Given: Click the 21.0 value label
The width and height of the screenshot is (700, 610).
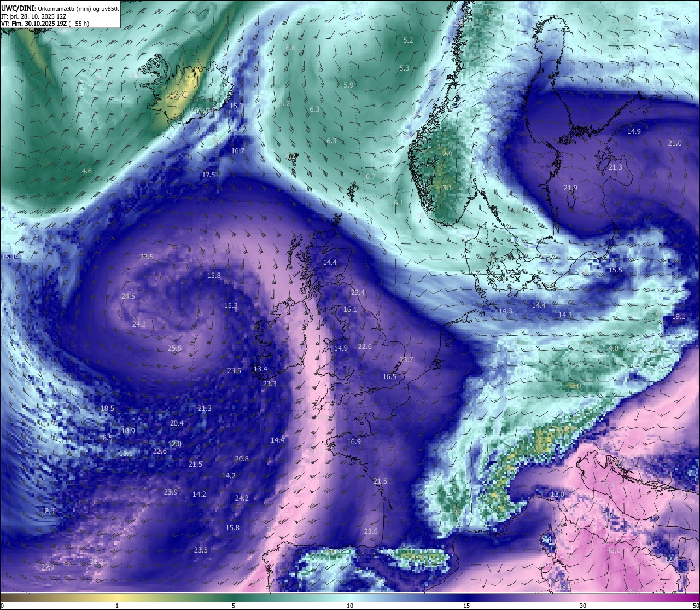Looking at the screenshot, I should click(x=675, y=143).
